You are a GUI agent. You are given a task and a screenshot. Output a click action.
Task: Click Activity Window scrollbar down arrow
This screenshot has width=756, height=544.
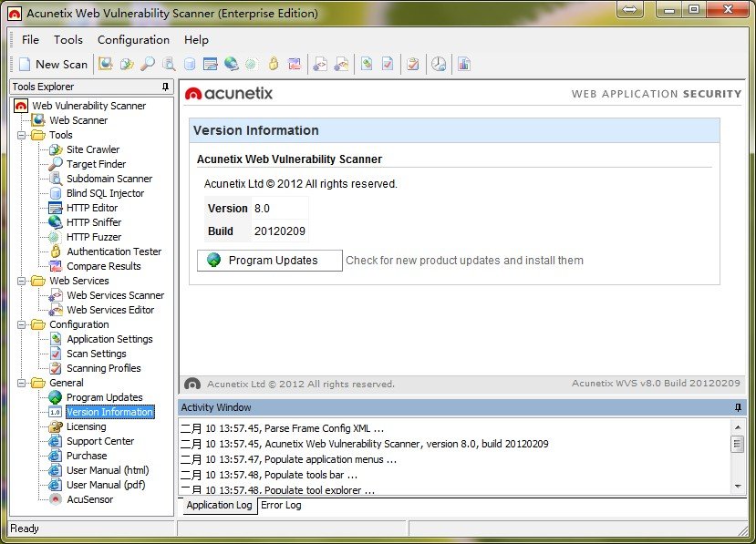(738, 487)
